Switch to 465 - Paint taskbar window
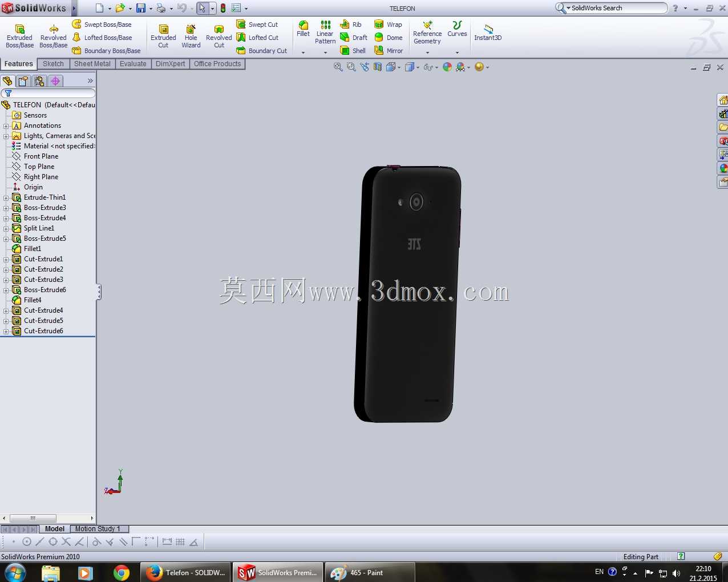The width and height of the screenshot is (728, 582). click(x=370, y=572)
